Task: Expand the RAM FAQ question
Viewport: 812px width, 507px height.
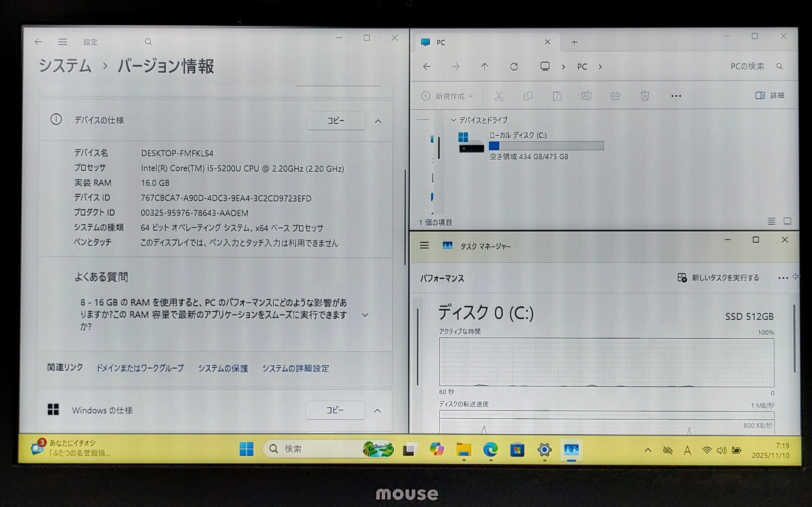Action: click(365, 315)
